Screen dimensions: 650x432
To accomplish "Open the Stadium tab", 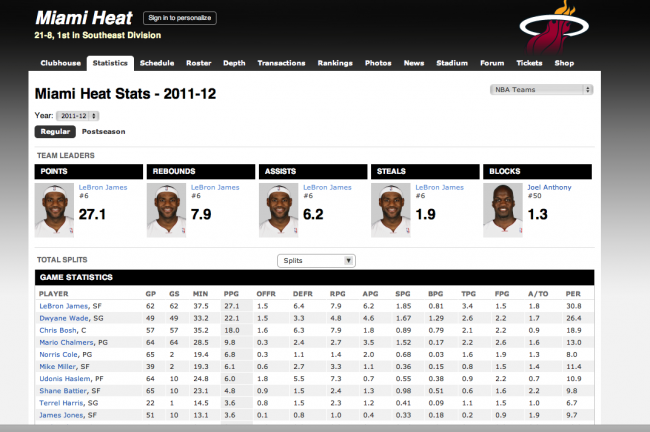I will [x=452, y=63].
